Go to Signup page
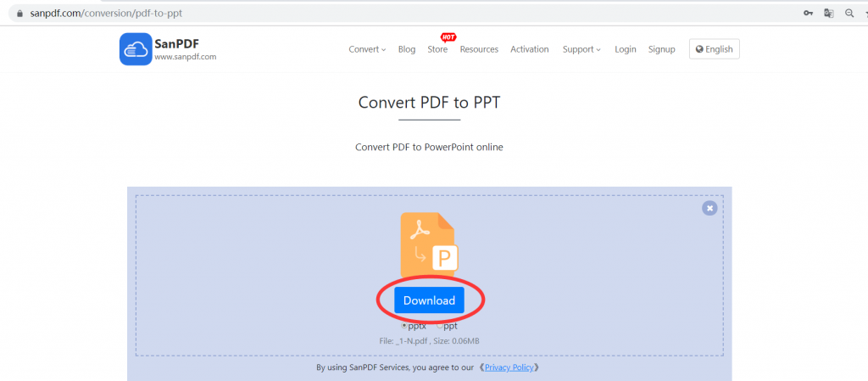 [661, 49]
